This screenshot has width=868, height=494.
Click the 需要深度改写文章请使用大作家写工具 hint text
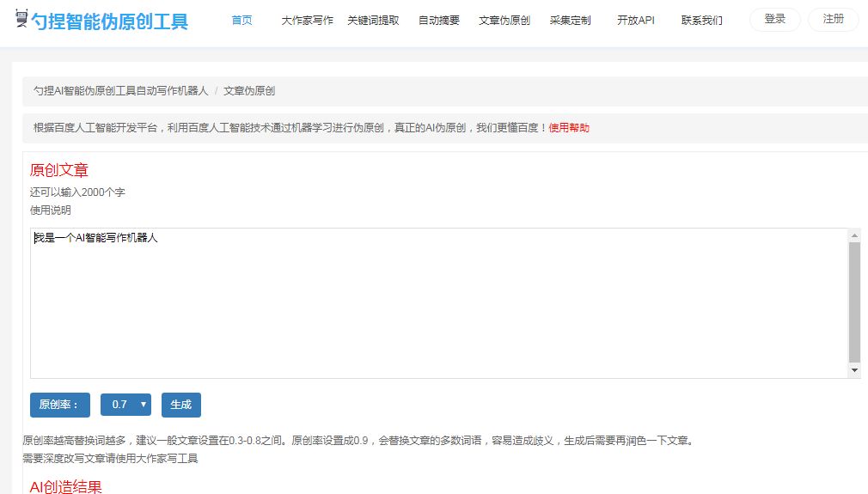110,458
